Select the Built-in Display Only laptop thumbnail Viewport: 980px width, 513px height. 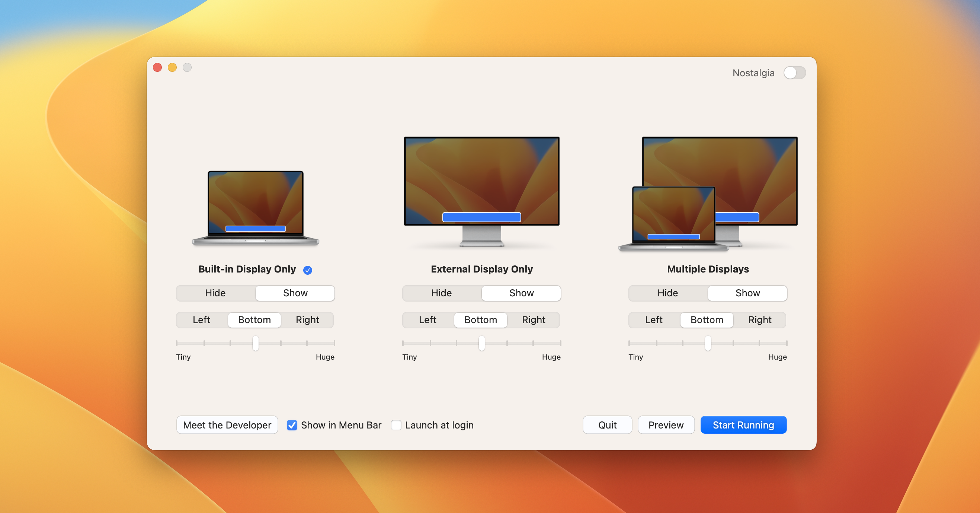256,208
